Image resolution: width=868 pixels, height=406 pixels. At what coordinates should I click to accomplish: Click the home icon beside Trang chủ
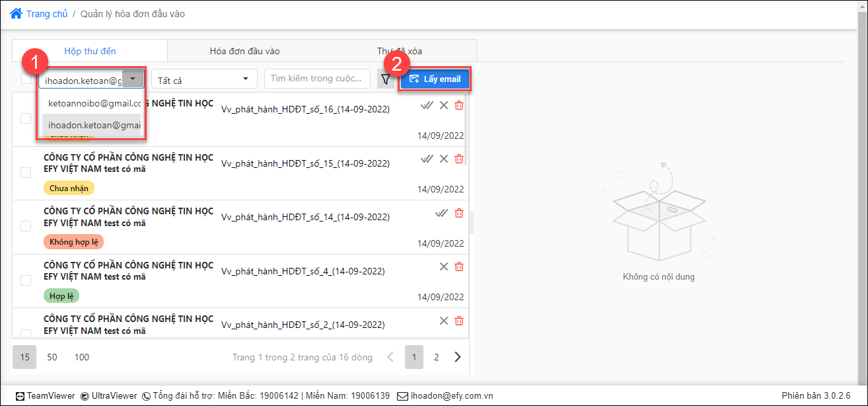pos(16,13)
